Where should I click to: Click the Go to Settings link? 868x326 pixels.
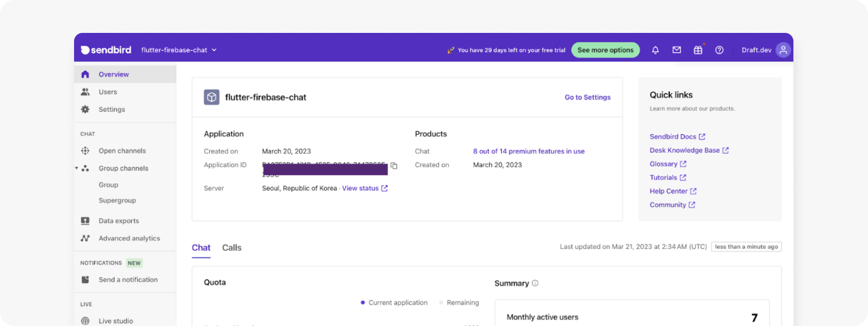(587, 97)
